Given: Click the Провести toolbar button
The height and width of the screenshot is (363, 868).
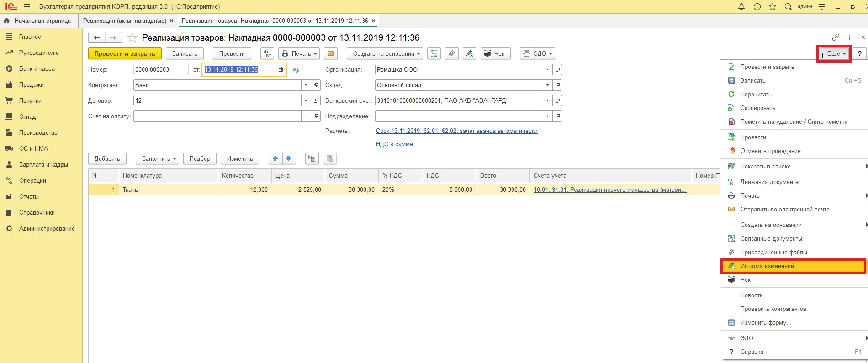Looking at the screenshot, I should click(232, 53).
